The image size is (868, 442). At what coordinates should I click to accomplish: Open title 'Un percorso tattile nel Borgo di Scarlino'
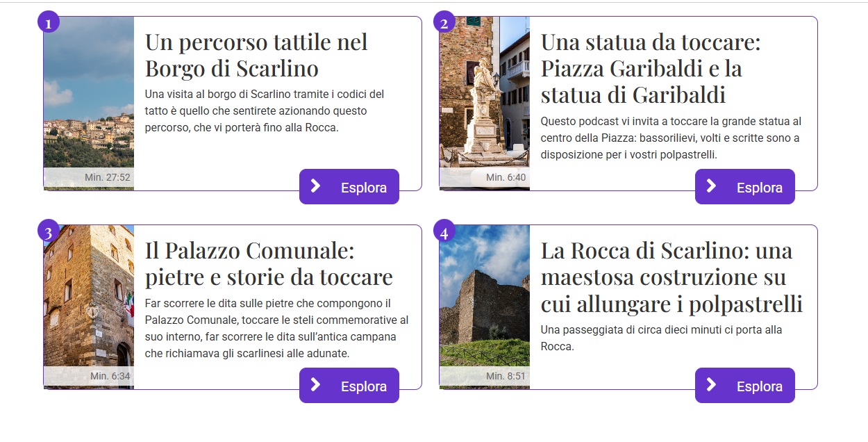click(256, 56)
